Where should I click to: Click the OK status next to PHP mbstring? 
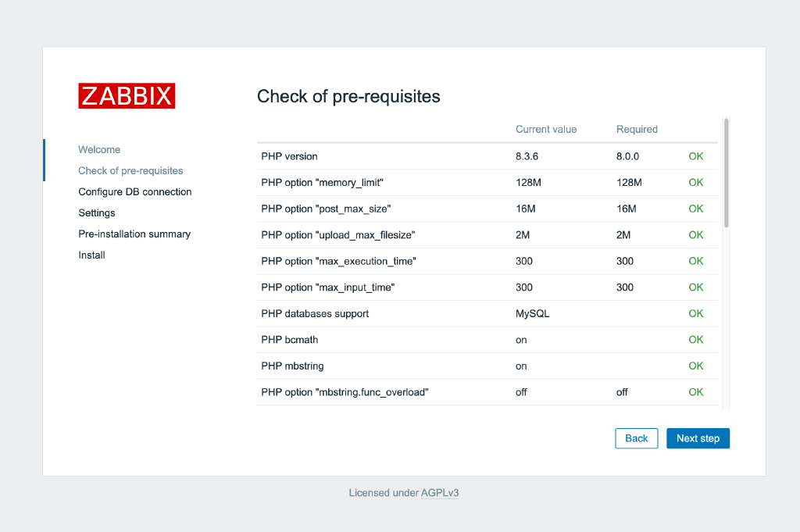click(x=695, y=366)
